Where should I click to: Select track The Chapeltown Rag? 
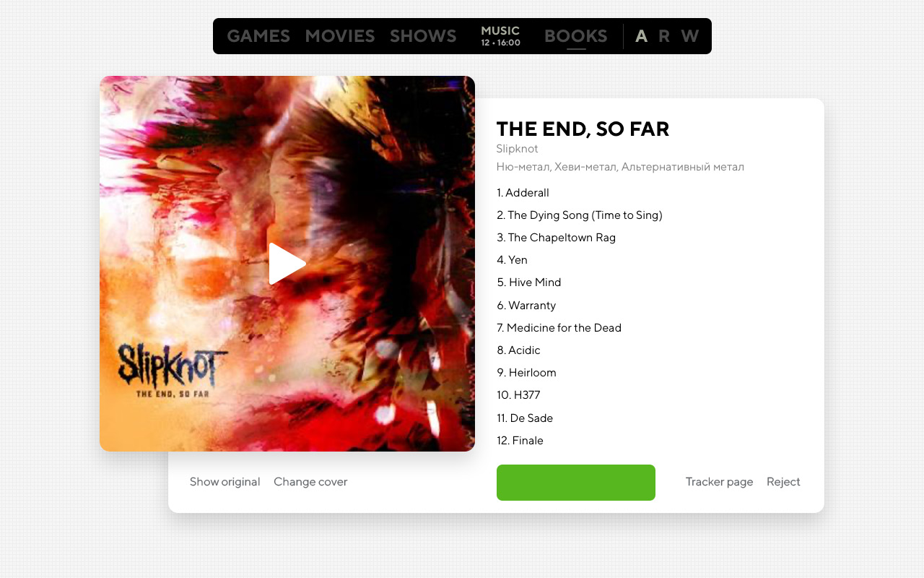tap(556, 238)
